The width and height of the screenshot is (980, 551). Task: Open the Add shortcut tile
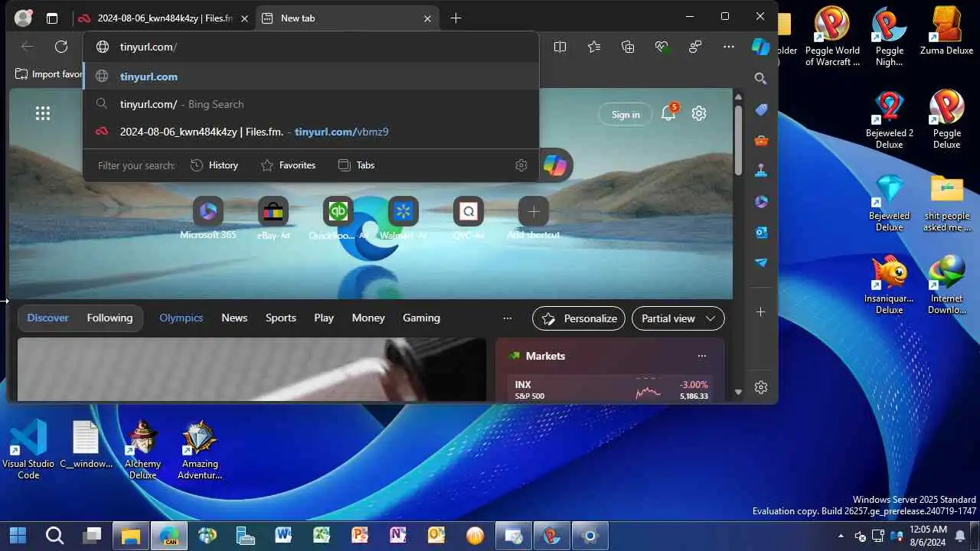click(534, 219)
